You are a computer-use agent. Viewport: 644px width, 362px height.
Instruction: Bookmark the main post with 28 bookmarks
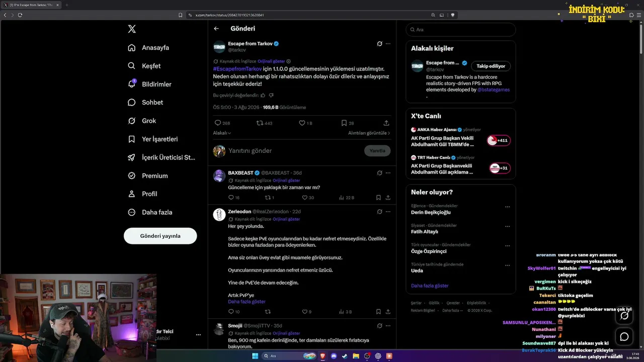[x=347, y=123]
